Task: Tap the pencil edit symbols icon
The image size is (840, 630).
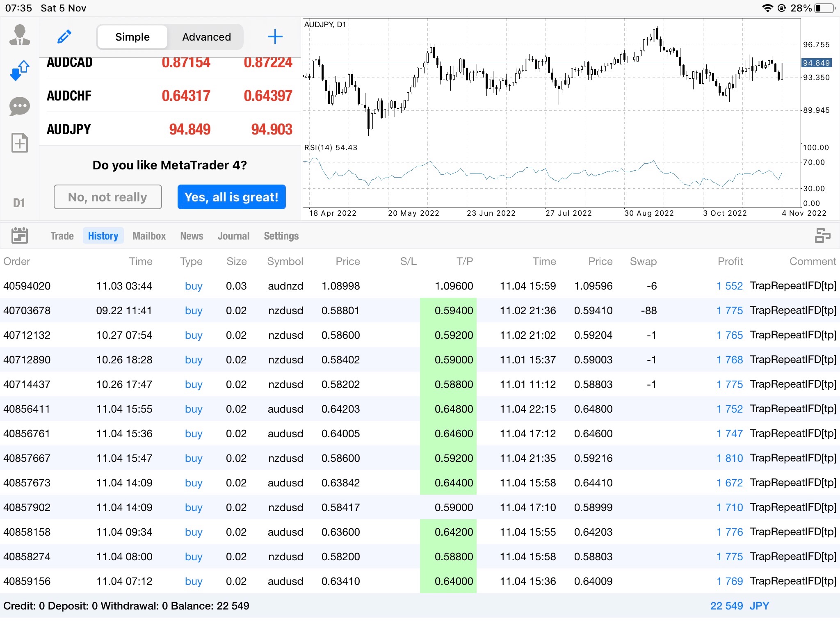Action: pos(64,37)
